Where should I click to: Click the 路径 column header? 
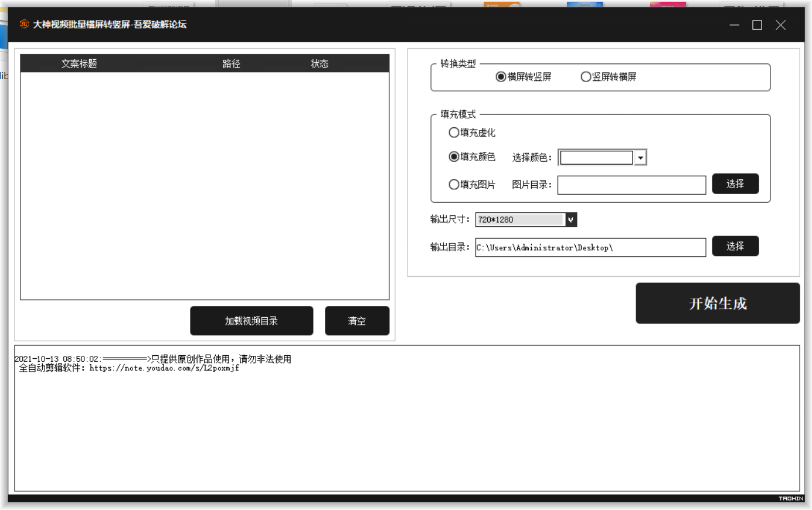(232, 63)
